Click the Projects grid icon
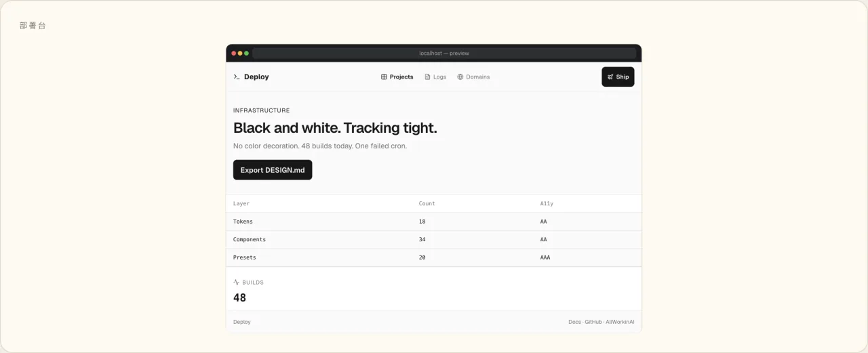Image resolution: width=868 pixels, height=353 pixels. click(x=384, y=77)
